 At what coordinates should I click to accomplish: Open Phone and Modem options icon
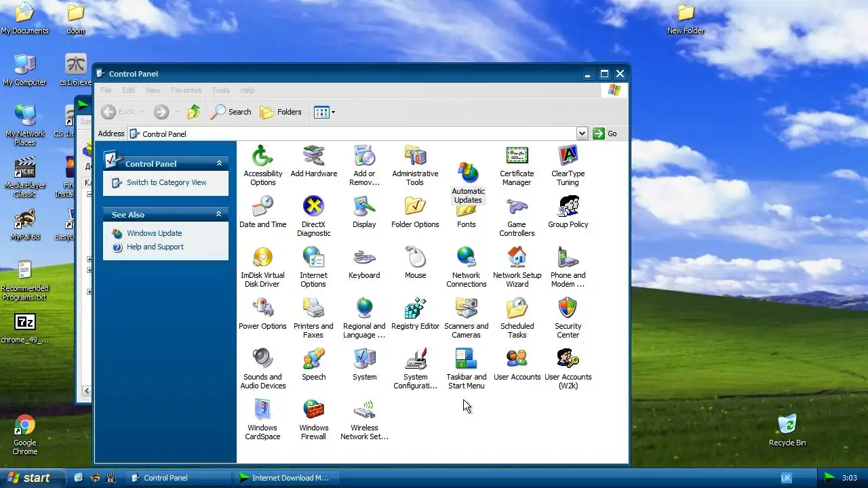tap(568, 267)
